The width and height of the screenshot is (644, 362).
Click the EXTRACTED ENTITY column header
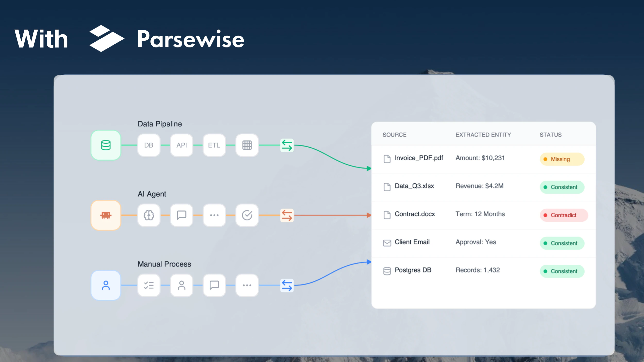(483, 135)
